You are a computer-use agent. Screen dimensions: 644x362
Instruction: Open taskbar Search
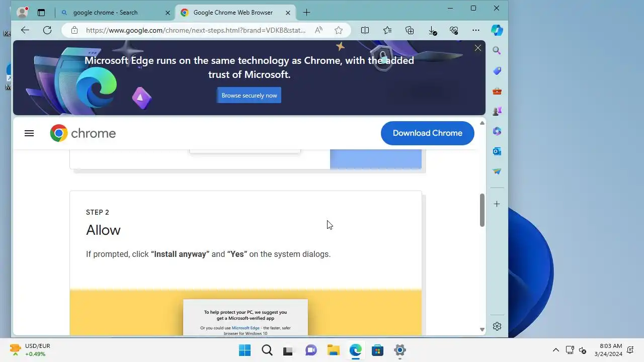click(x=267, y=350)
